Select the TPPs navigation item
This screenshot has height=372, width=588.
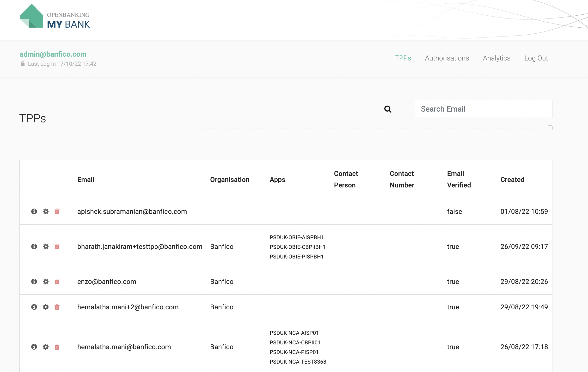[x=403, y=58]
